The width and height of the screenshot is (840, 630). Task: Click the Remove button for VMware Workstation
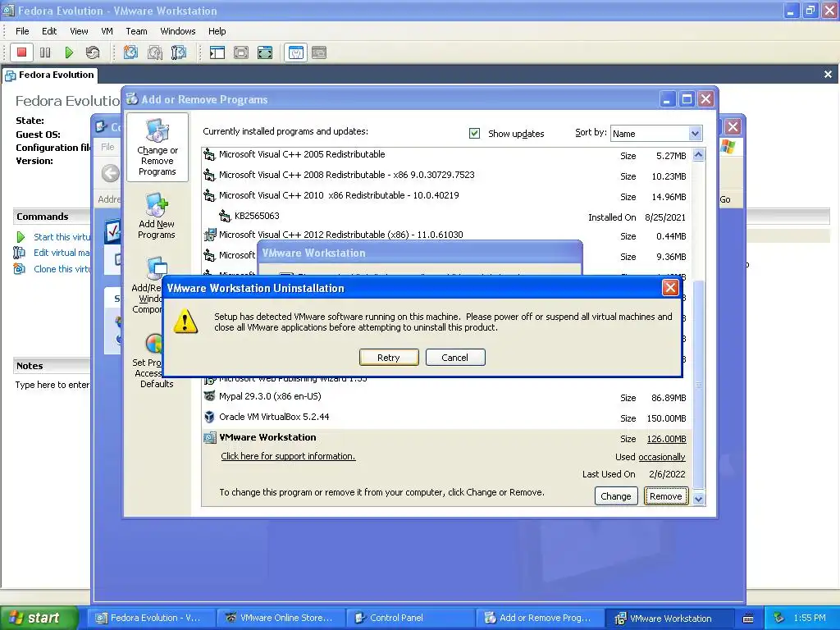tap(666, 496)
